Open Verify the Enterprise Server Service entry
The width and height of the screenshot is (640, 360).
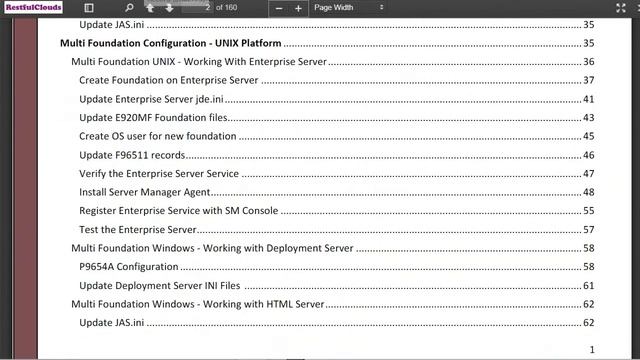click(x=159, y=173)
